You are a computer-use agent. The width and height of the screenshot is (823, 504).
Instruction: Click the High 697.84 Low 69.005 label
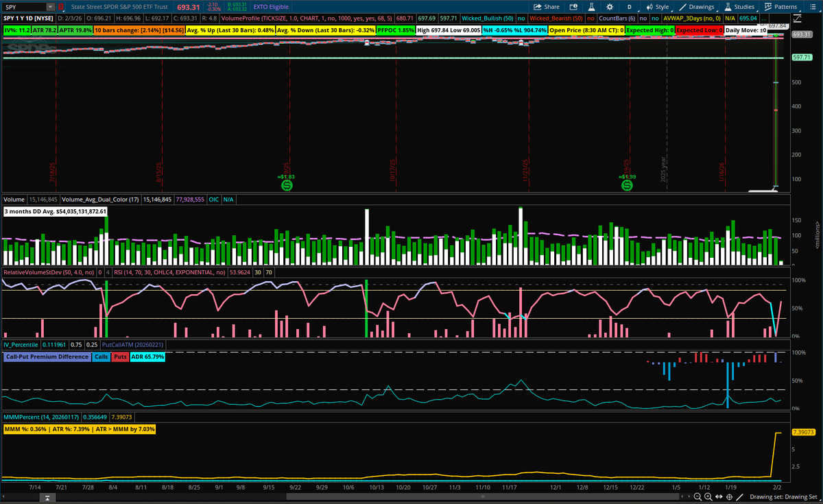(449, 31)
